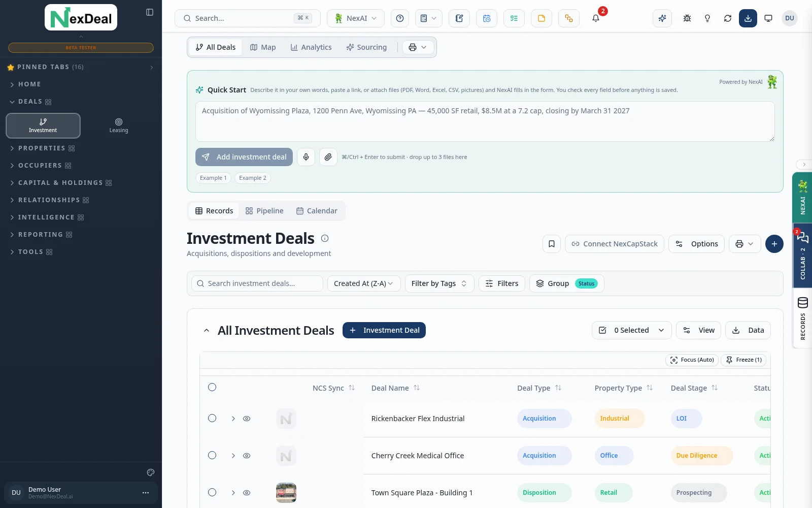Click the Example 1 chip
Screen dimensions: 812x508
point(213,178)
